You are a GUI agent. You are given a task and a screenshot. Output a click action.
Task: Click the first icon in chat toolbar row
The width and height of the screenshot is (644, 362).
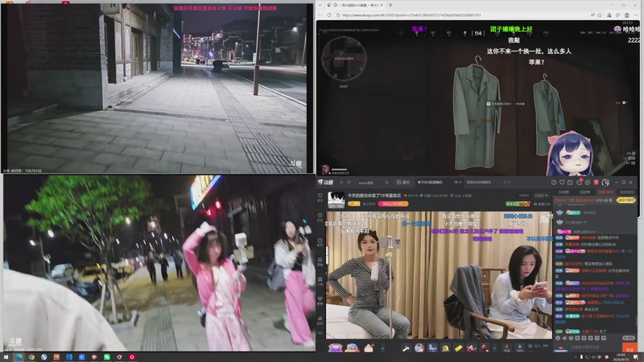[x=558, y=338]
